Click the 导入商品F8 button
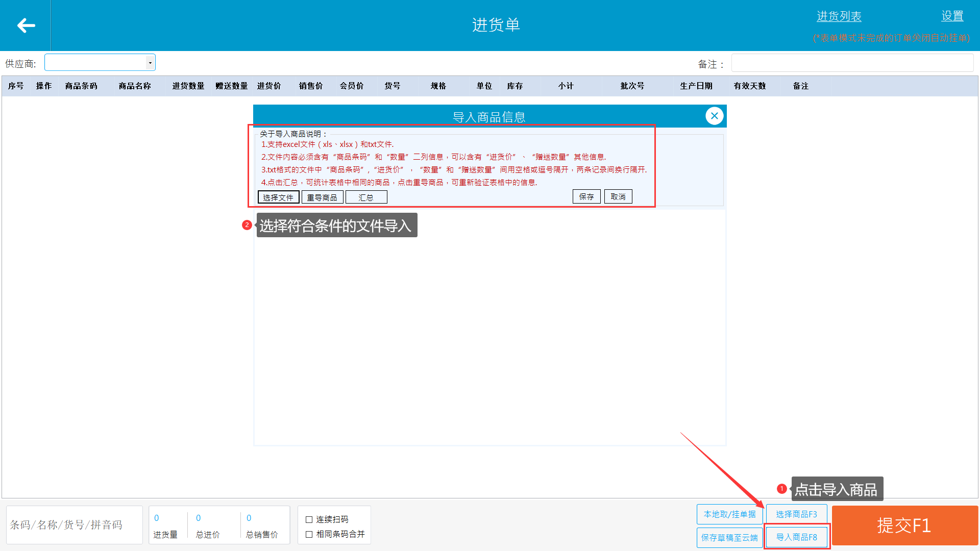The image size is (980, 551). pos(796,537)
